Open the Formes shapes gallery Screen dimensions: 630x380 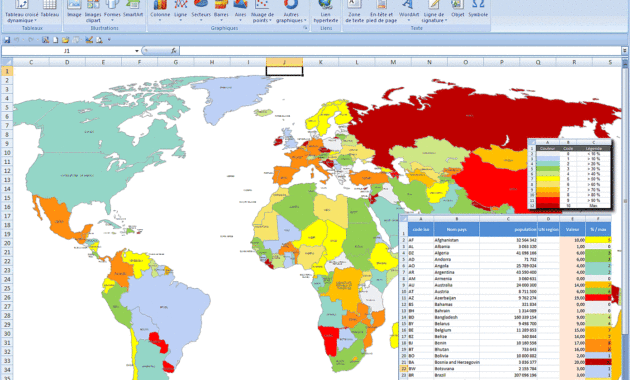point(112,10)
